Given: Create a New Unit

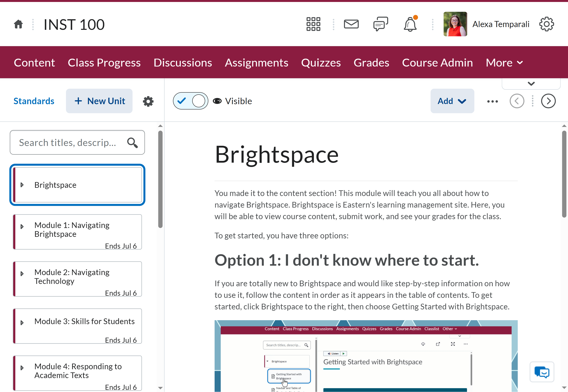Looking at the screenshot, I should 99,101.
